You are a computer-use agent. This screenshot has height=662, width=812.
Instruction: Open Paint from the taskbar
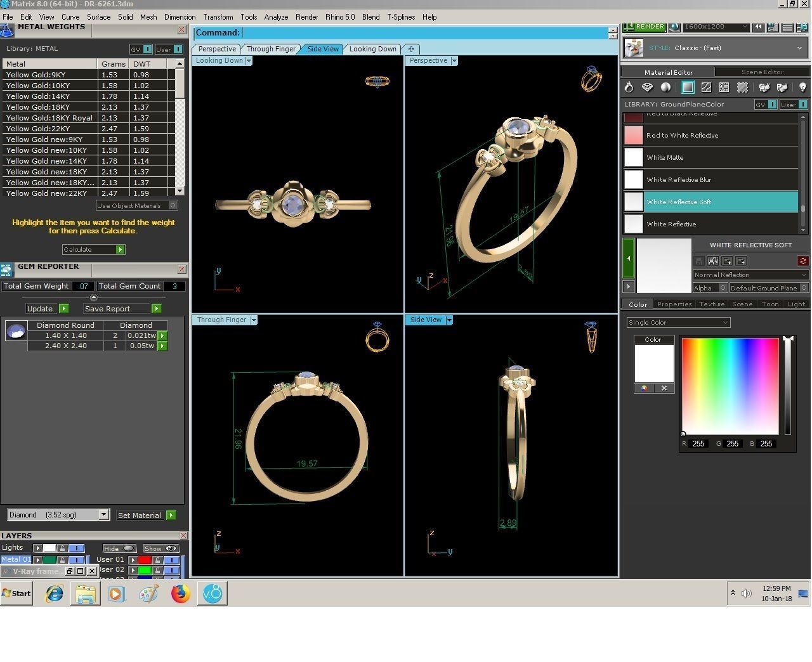[x=148, y=594]
